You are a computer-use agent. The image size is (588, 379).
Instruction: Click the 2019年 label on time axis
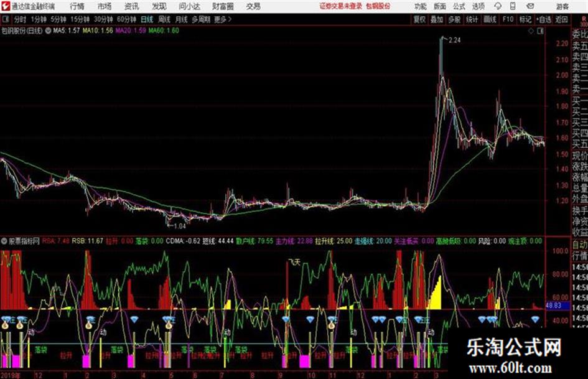pos(11,375)
